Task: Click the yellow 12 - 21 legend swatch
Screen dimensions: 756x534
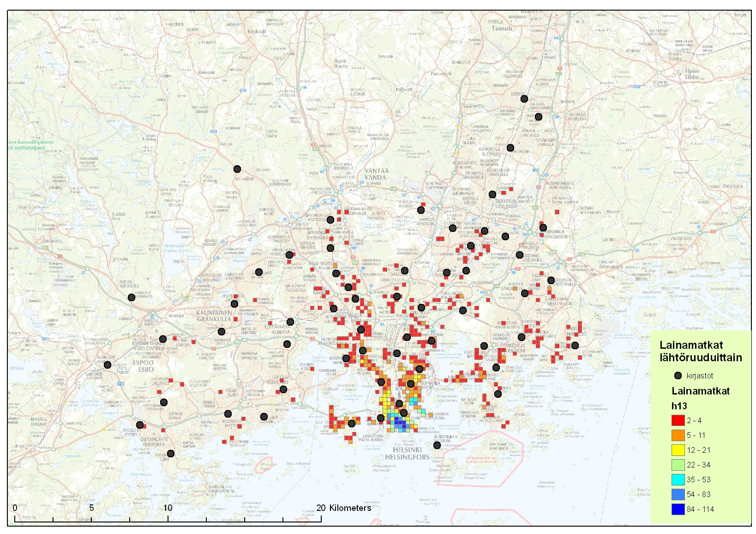Action: [x=678, y=450]
